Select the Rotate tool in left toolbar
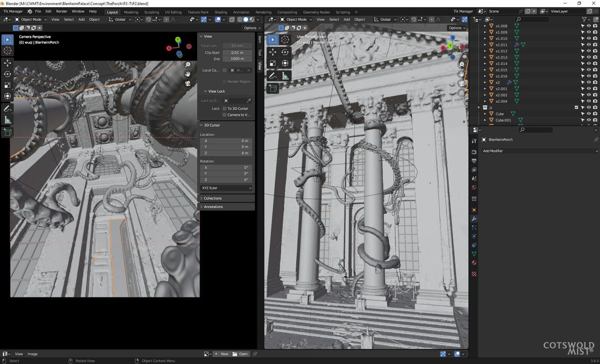This screenshot has height=364, width=600. [x=7, y=74]
